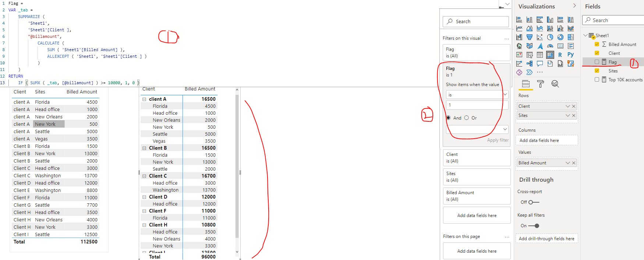Image resolution: width=644 pixels, height=260 pixels.
Task: Select the Matrix visual
Action: pos(550,55)
